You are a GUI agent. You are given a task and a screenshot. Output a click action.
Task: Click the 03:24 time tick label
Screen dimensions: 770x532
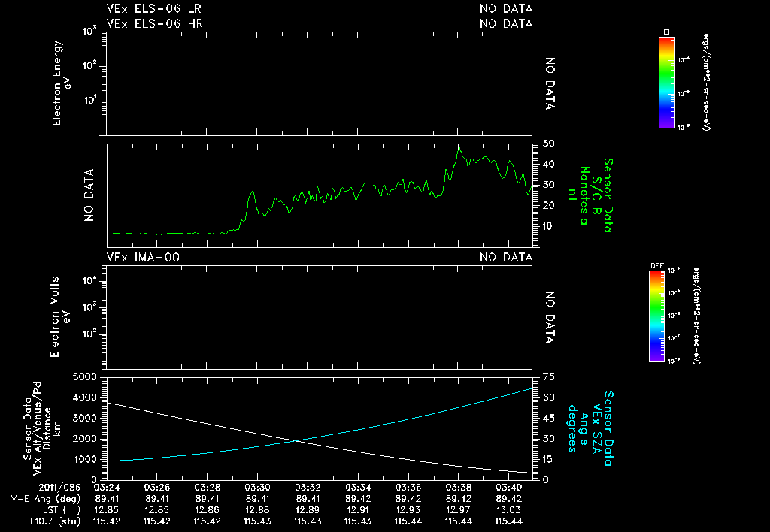[107, 488]
